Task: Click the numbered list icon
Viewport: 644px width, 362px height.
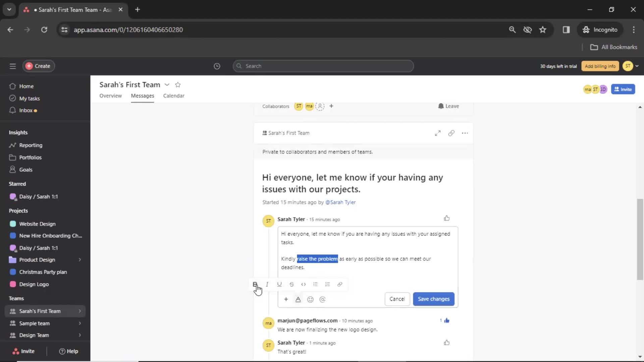Action: tap(327, 284)
